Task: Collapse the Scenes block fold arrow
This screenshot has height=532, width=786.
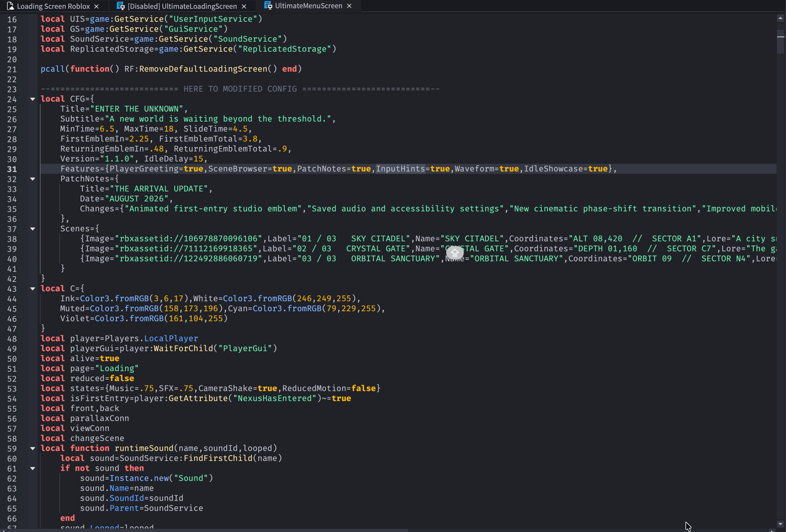Action: (x=32, y=229)
